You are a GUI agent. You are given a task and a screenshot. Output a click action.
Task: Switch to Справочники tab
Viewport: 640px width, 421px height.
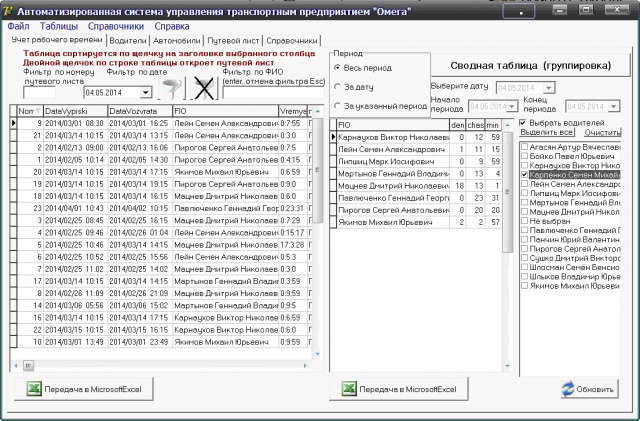click(x=291, y=40)
